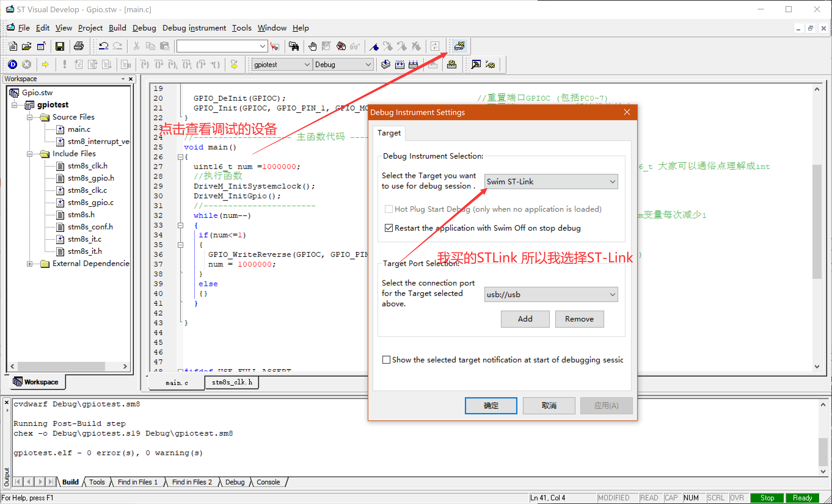Click the Find in Files binoculars icon
The image size is (832, 504).
[294, 46]
